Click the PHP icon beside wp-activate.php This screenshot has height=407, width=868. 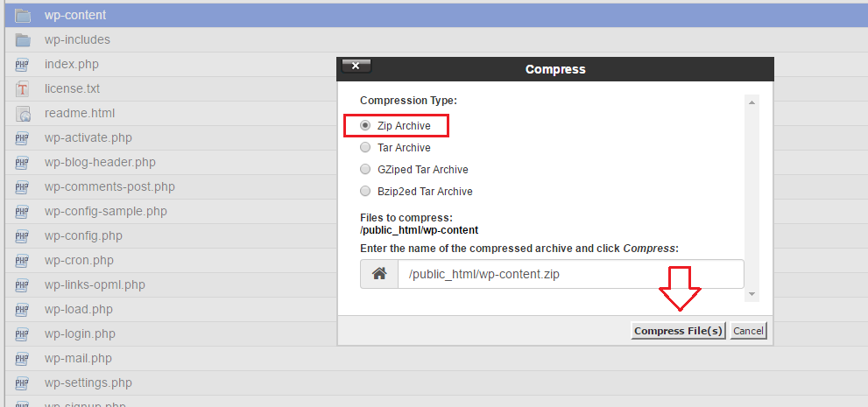tap(22, 137)
